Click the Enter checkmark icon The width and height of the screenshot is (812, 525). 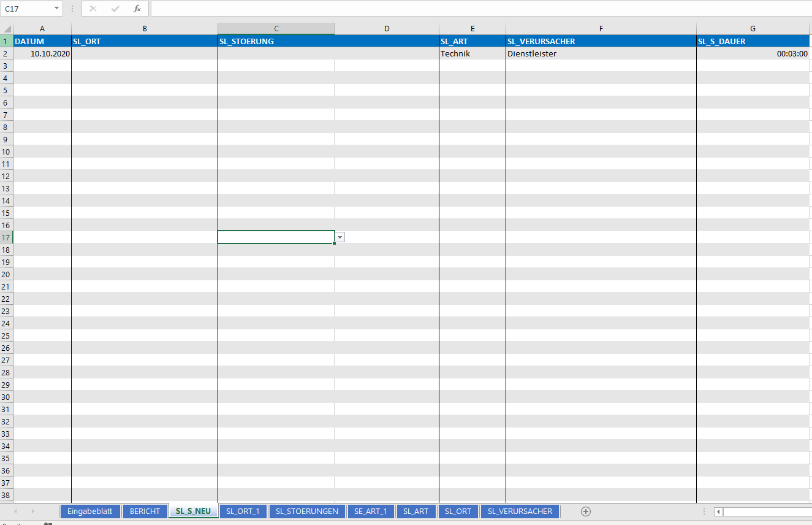tap(115, 9)
